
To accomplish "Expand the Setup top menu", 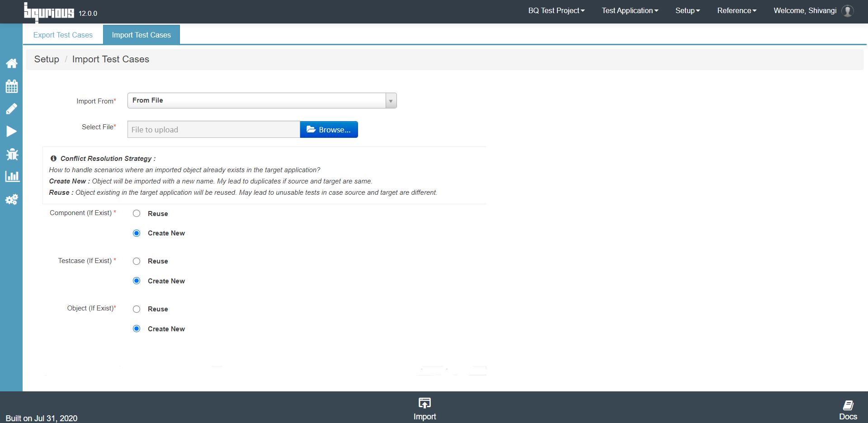I will tap(688, 10).
